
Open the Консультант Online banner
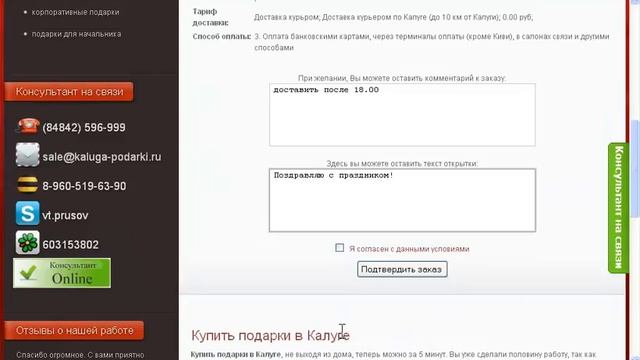point(62,273)
